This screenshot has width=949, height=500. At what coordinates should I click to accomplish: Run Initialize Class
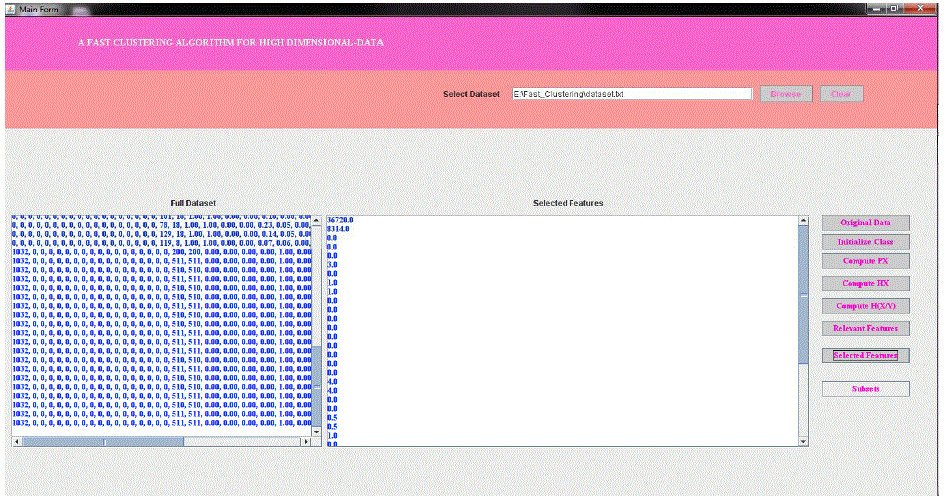point(865,242)
